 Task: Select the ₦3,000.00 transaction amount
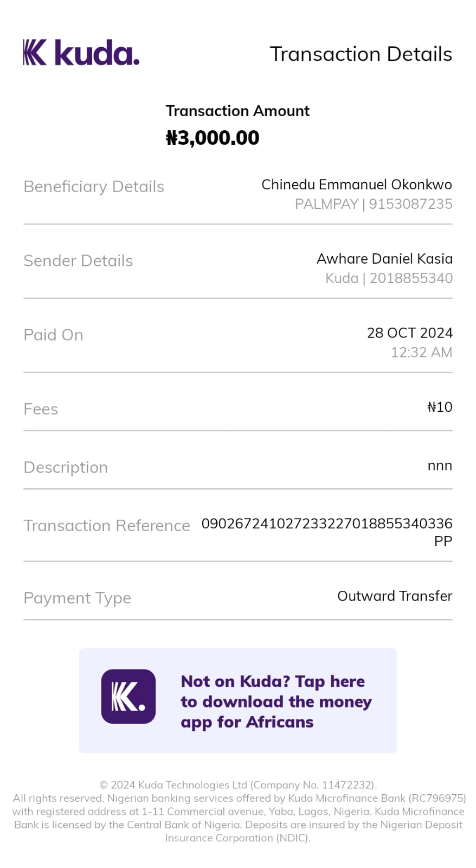(x=213, y=138)
